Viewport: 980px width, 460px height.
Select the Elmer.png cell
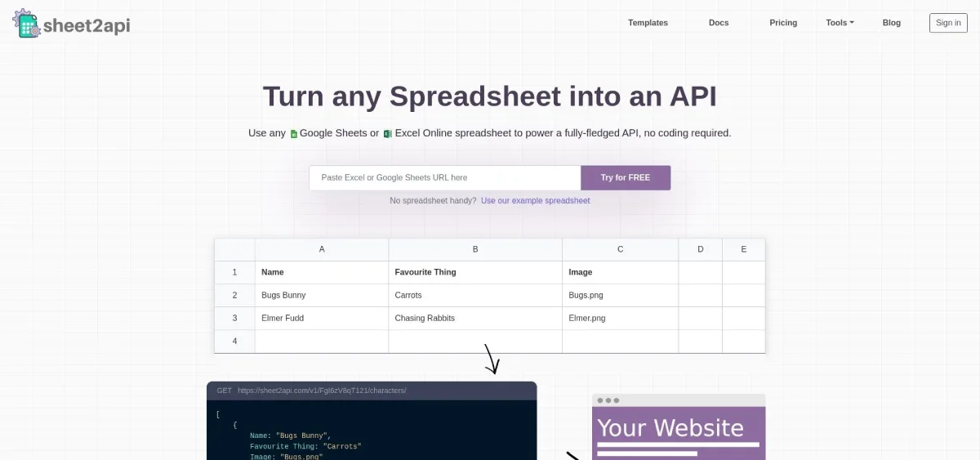point(620,318)
